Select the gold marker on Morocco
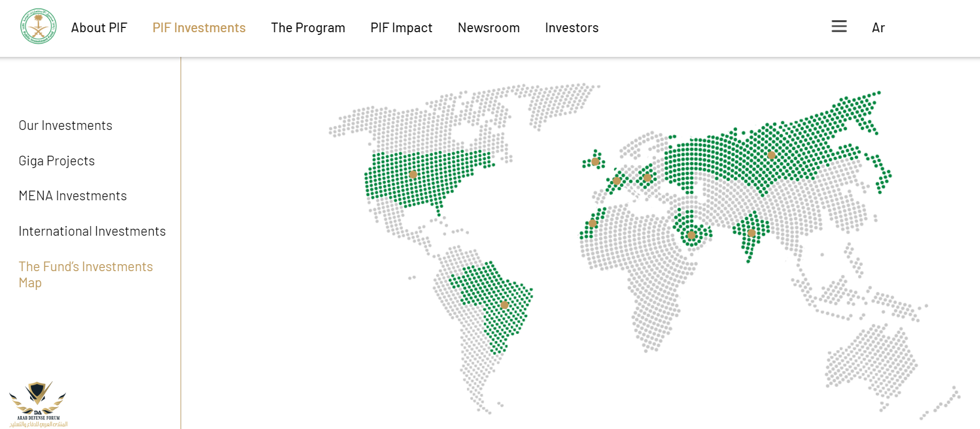The image size is (980, 429). (592, 223)
